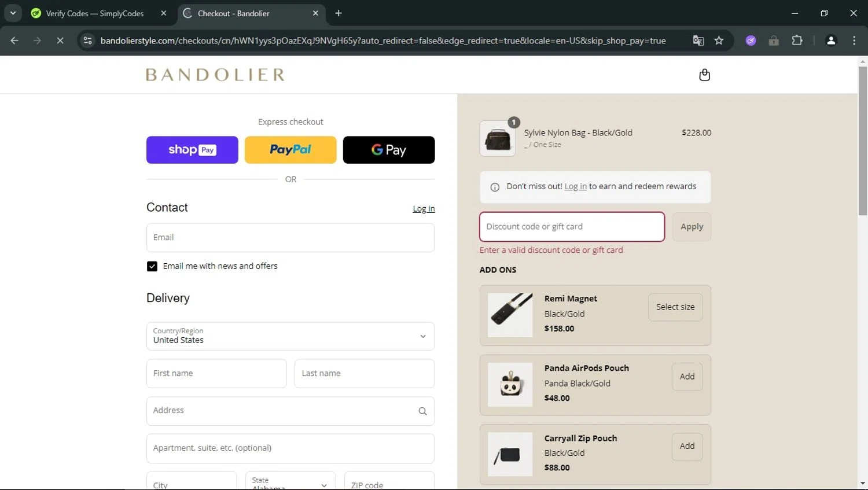Click the purple extension icon in toolbar
The image size is (868, 490).
[x=751, y=40]
